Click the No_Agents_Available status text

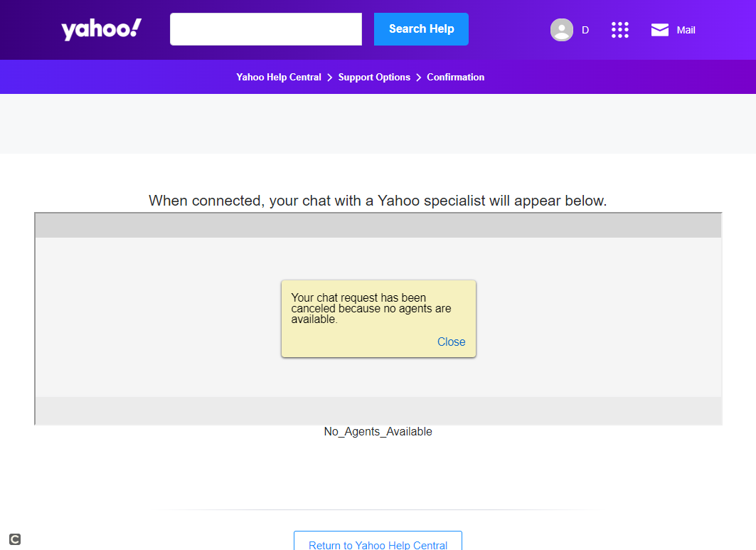tap(378, 432)
